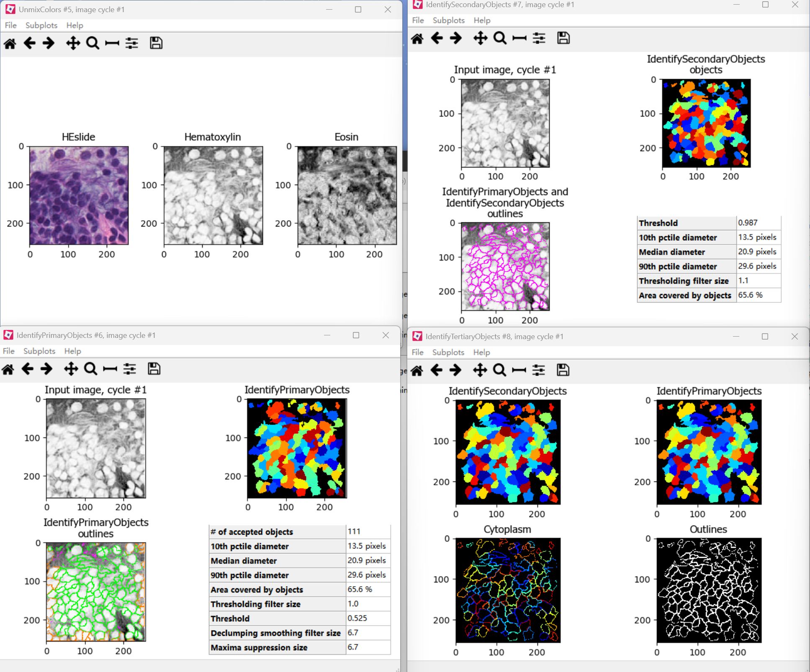810x672 pixels.
Task: Select Pan tool in UnmixColors window
Action: point(73,43)
